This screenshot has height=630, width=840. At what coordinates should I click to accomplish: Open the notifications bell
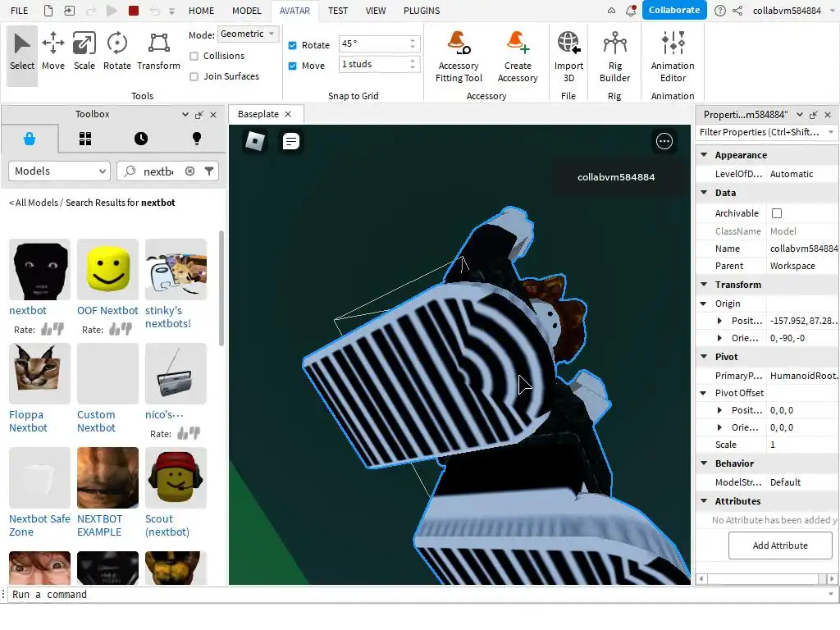tap(631, 10)
